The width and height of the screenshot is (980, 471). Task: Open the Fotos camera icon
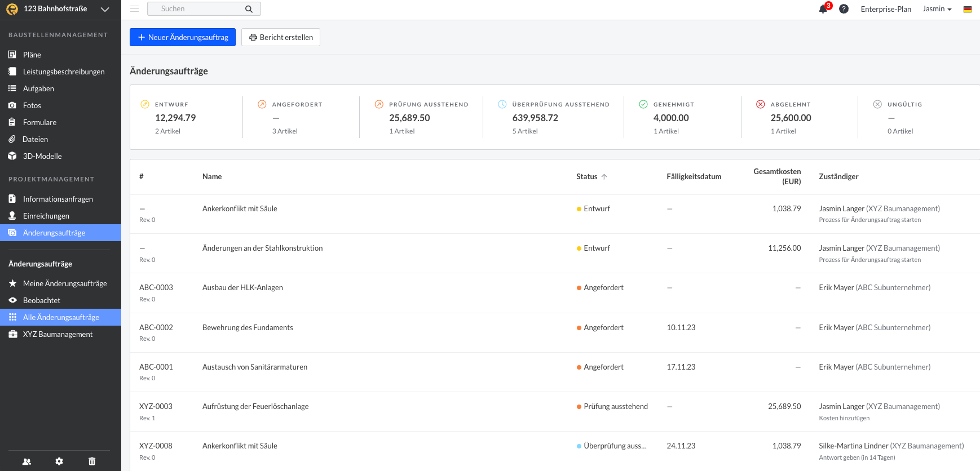coord(12,105)
